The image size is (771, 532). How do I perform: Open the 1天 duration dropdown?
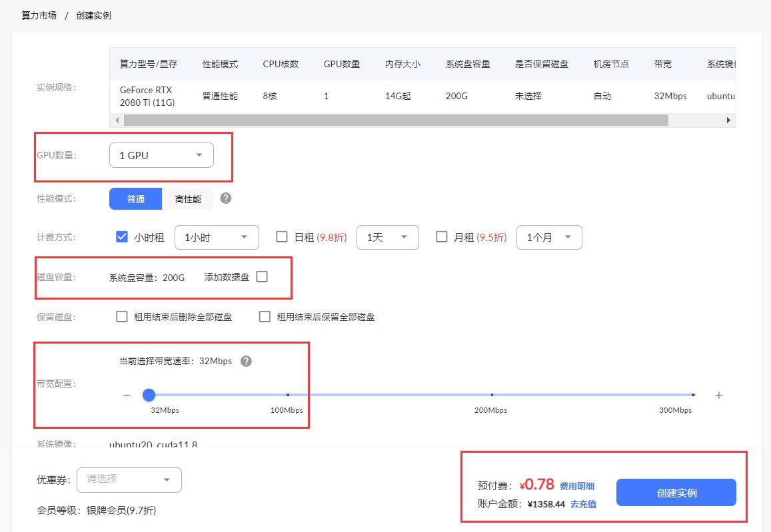coord(387,237)
